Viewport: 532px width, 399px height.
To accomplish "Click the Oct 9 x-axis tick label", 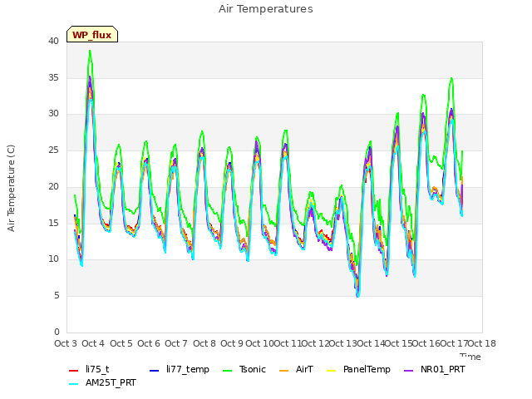I will (x=232, y=343).
